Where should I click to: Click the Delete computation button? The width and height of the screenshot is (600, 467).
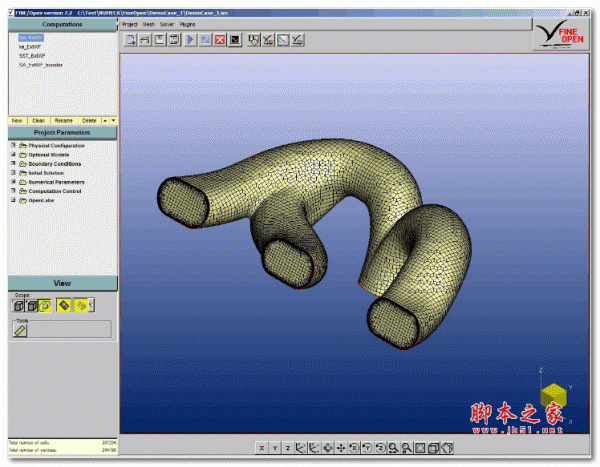(x=90, y=121)
